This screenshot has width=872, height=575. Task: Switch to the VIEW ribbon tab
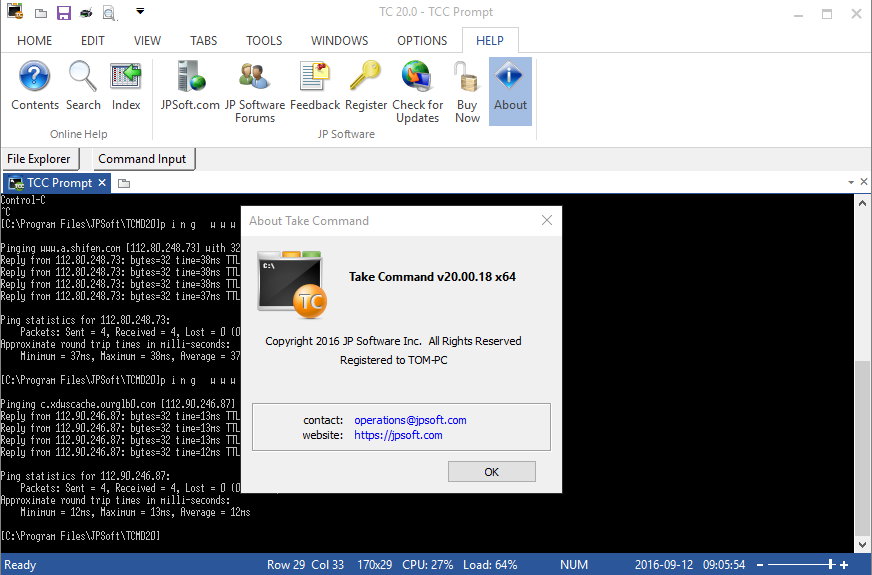tap(147, 41)
